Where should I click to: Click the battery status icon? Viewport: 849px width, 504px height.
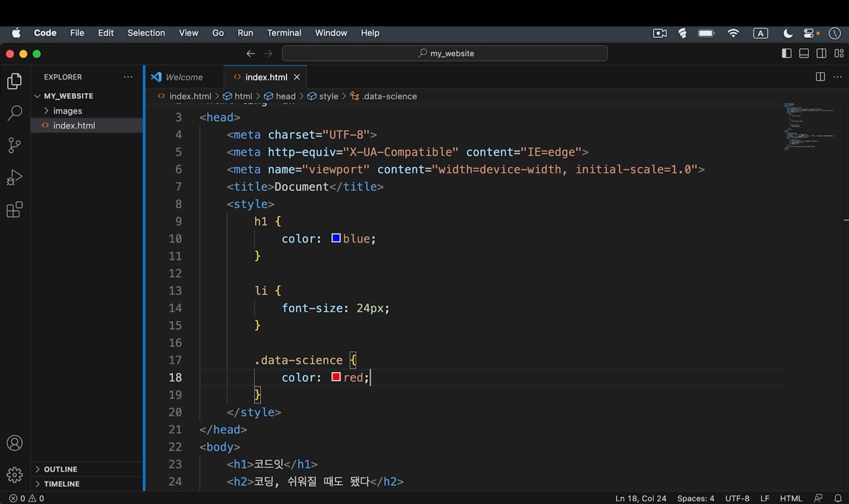(x=706, y=33)
